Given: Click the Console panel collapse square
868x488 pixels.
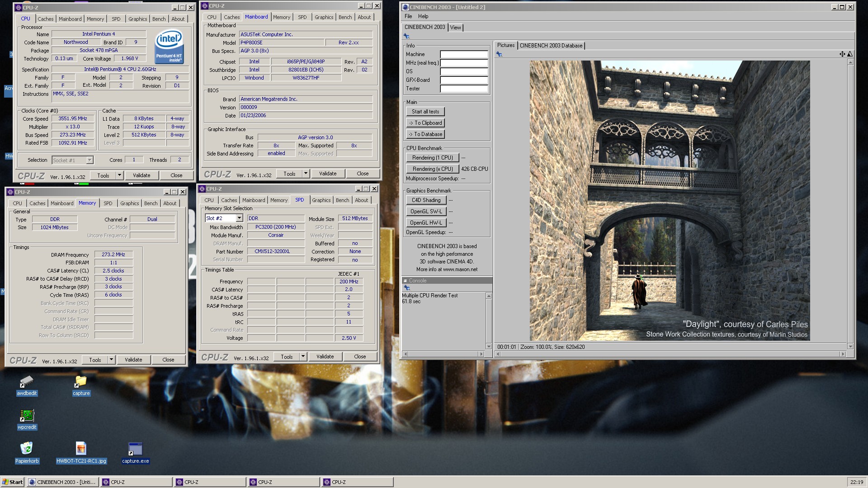Looking at the screenshot, I should [405, 281].
